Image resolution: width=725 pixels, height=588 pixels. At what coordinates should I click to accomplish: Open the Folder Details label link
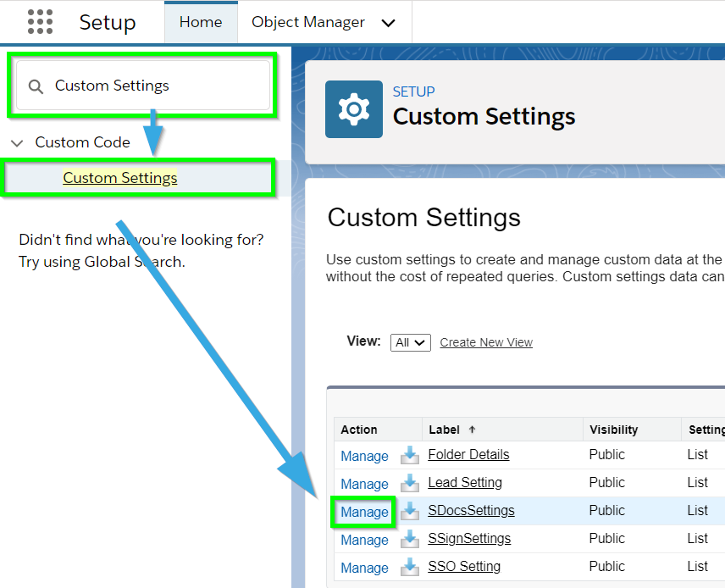tap(468, 454)
